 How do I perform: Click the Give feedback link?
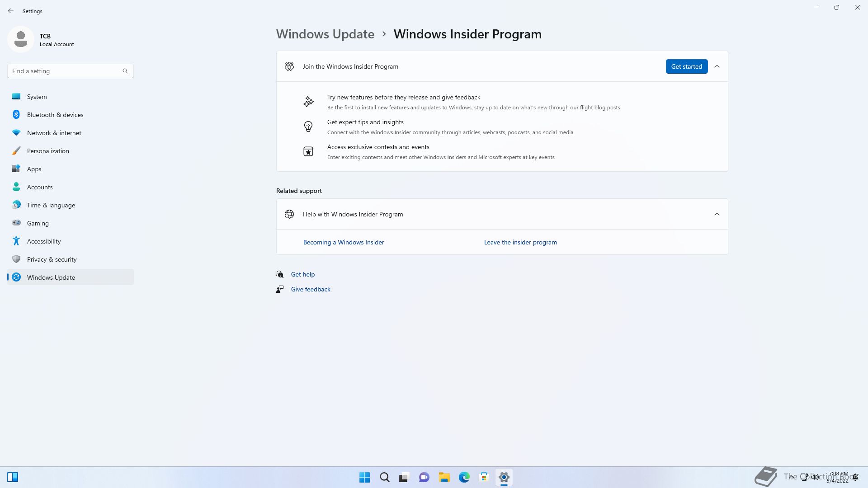pyautogui.click(x=311, y=289)
